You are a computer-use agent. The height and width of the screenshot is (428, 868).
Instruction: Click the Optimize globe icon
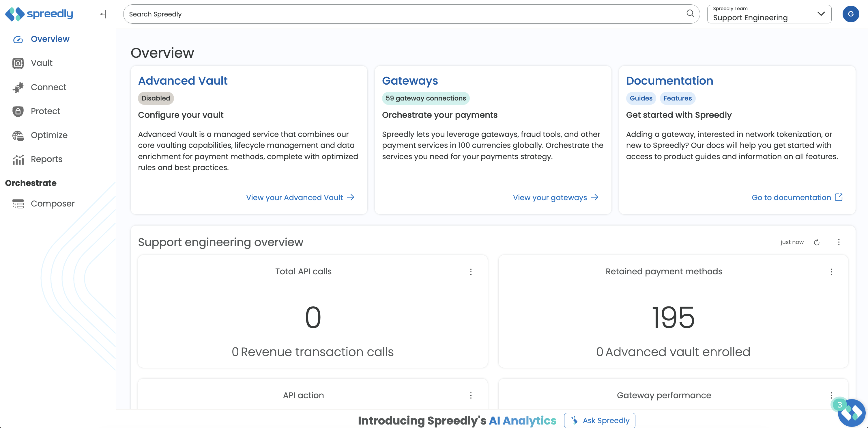18,135
